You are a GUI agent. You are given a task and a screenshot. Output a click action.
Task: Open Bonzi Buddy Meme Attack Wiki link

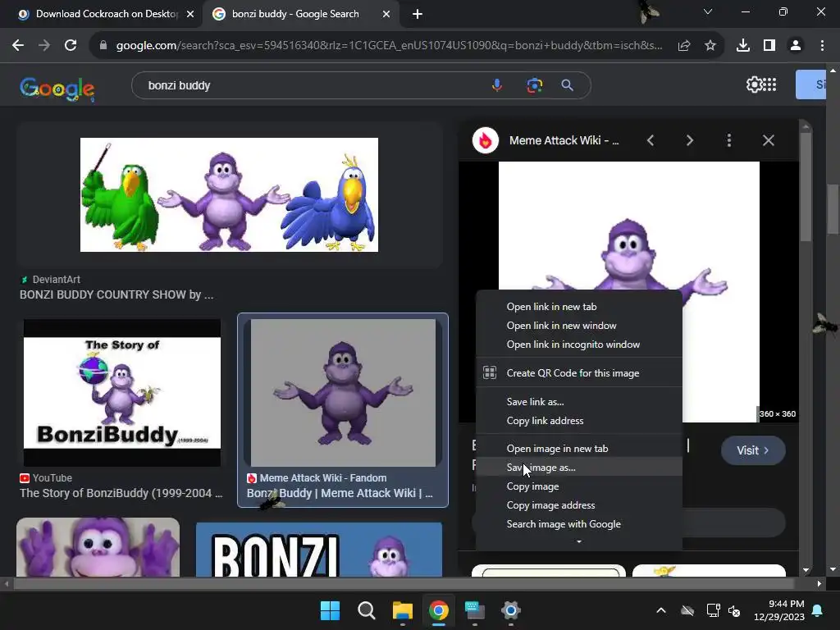(340, 493)
